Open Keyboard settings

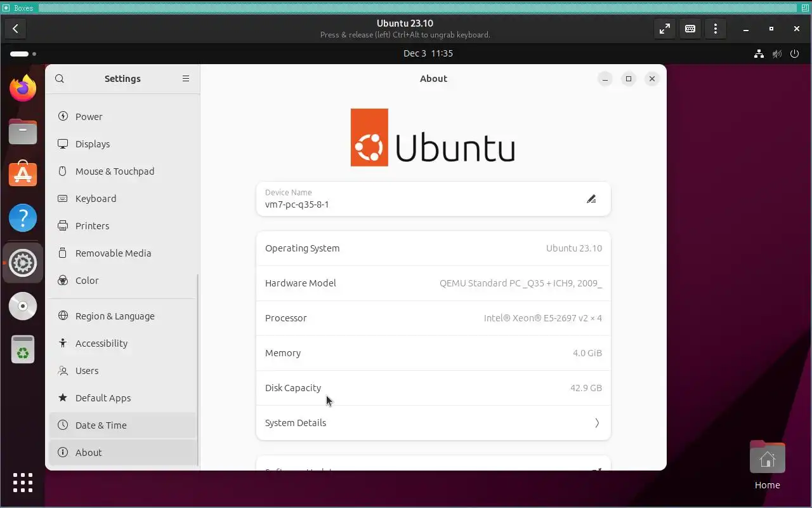pyautogui.click(x=122, y=198)
